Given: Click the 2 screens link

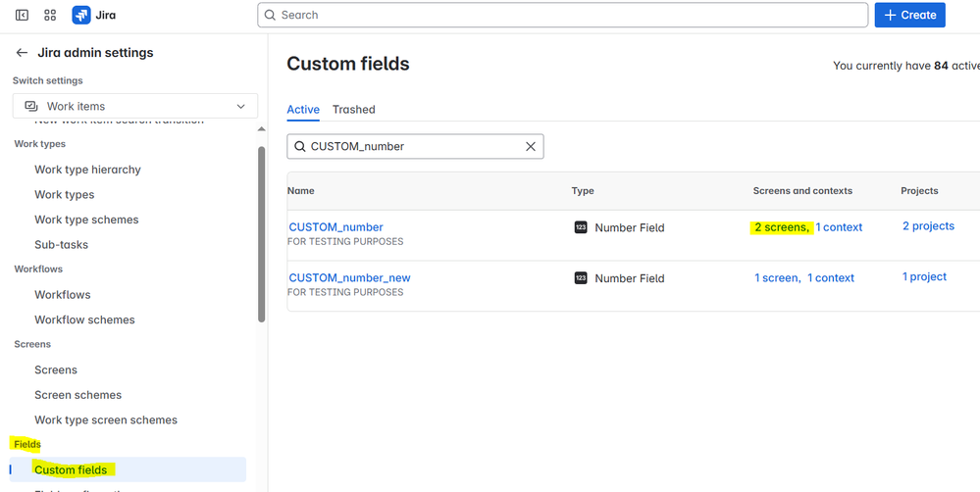Looking at the screenshot, I should tap(781, 227).
